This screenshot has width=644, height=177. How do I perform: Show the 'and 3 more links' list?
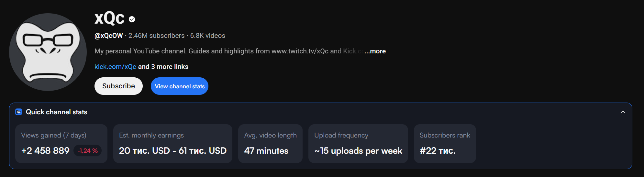point(163,67)
